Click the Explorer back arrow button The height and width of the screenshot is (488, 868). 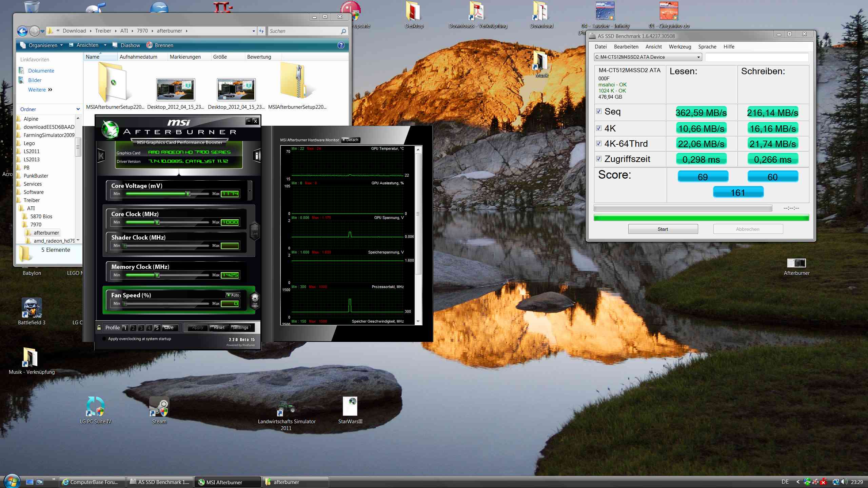[22, 31]
